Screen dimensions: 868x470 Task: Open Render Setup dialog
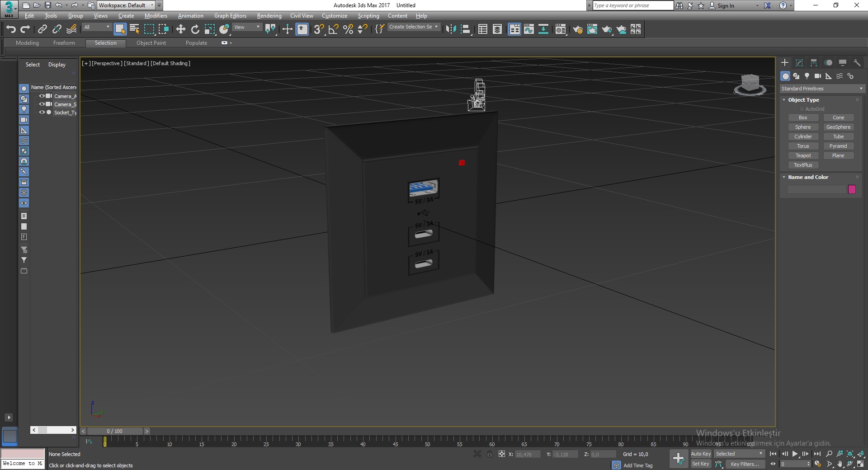click(x=578, y=29)
